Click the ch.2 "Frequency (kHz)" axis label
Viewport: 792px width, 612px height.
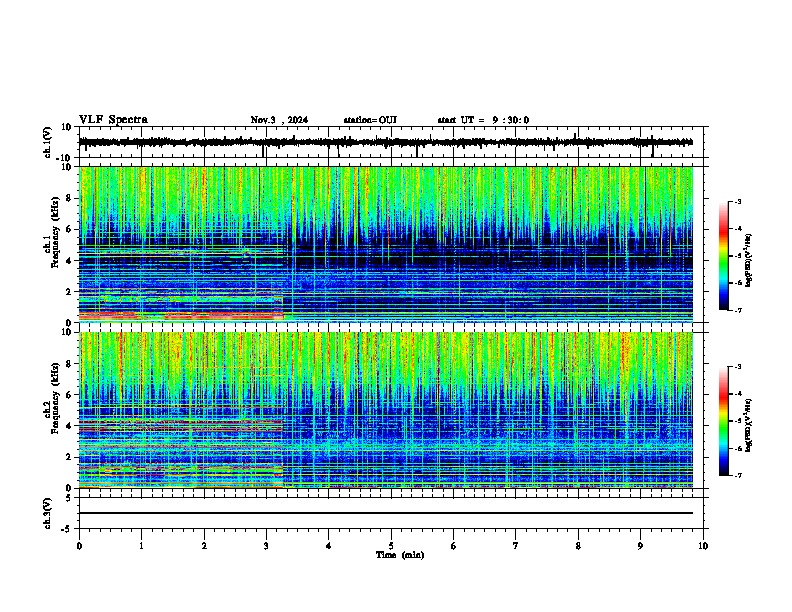click(x=55, y=398)
